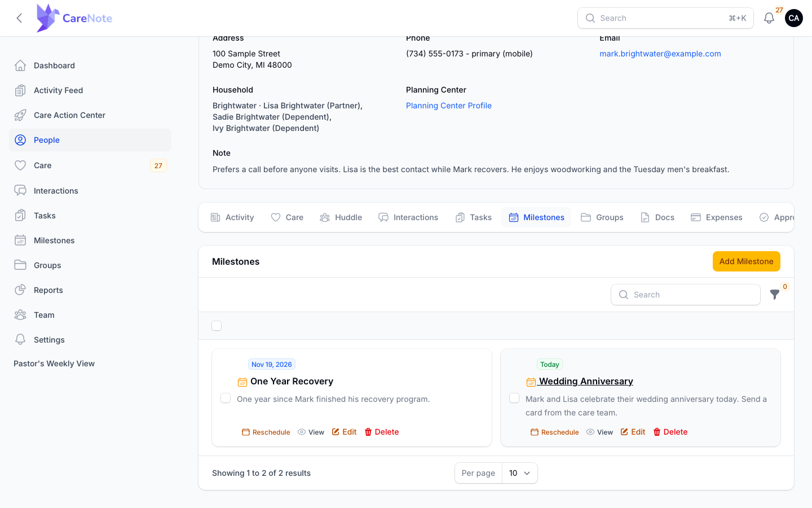This screenshot has width=812, height=508.
Task: Click the Team people icon
Action: [x=20, y=315]
